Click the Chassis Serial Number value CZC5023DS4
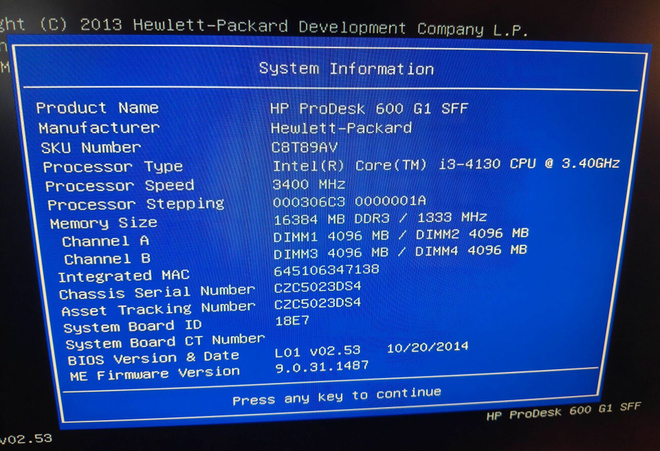The height and width of the screenshot is (451, 660). click(x=317, y=287)
